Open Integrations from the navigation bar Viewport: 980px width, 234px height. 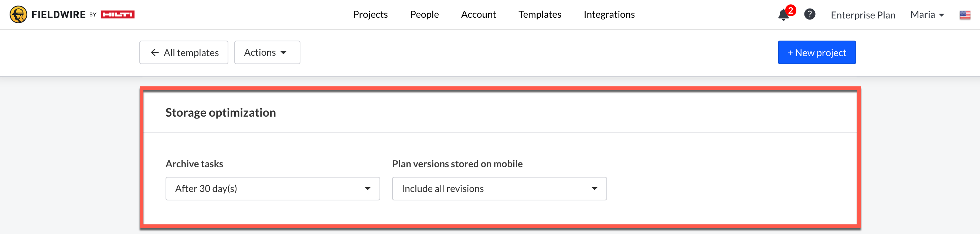click(609, 14)
